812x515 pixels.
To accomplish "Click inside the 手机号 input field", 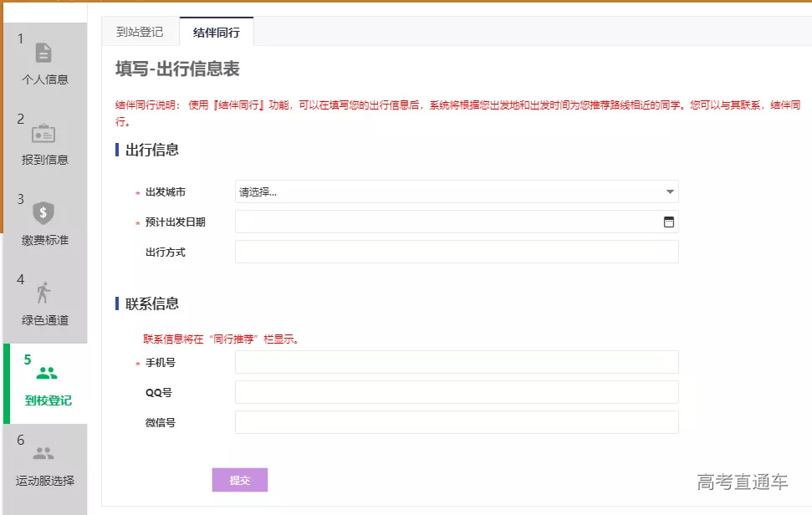I will [456, 361].
